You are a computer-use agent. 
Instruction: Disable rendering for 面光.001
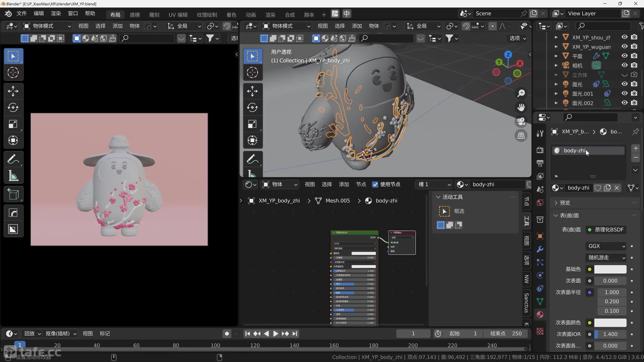tap(634, 94)
